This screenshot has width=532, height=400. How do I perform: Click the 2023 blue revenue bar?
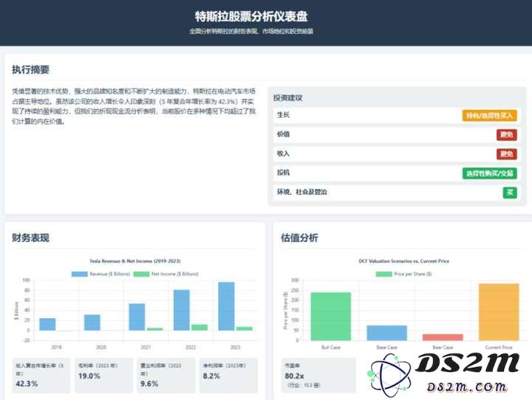coord(226,306)
